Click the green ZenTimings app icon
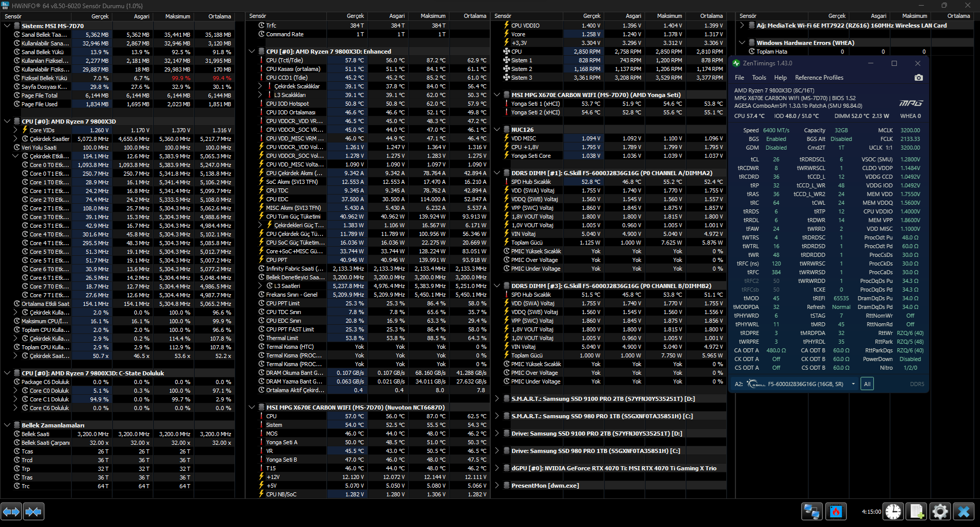 [x=736, y=63]
